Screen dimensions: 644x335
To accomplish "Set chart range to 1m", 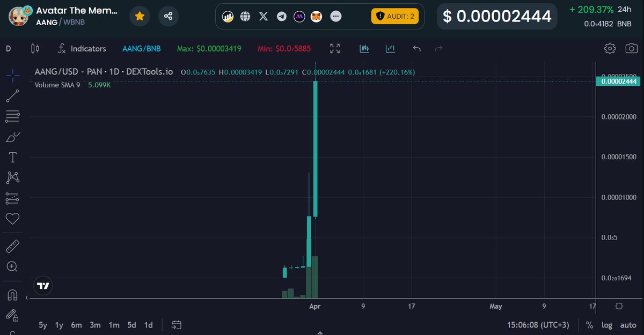I will click(114, 325).
